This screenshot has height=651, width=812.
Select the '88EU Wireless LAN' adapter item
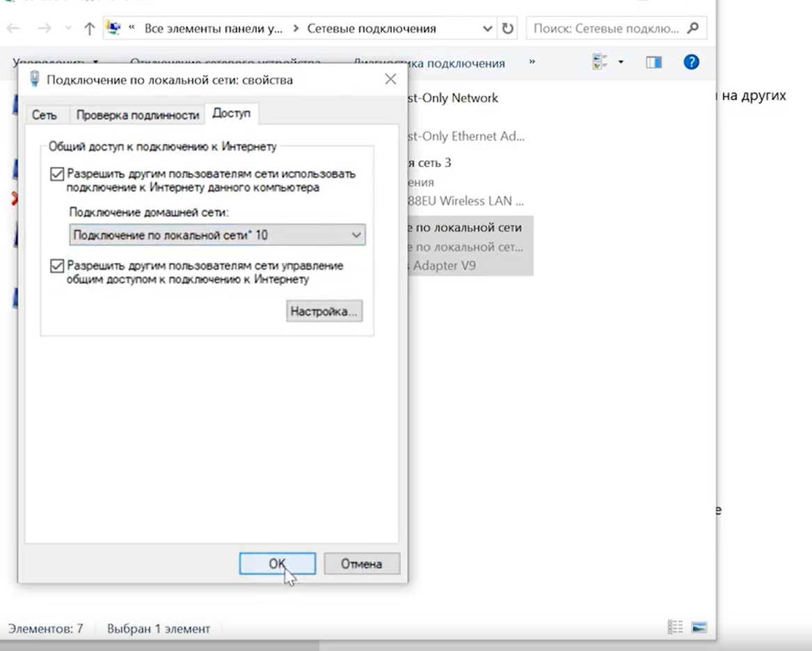pyautogui.click(x=466, y=182)
